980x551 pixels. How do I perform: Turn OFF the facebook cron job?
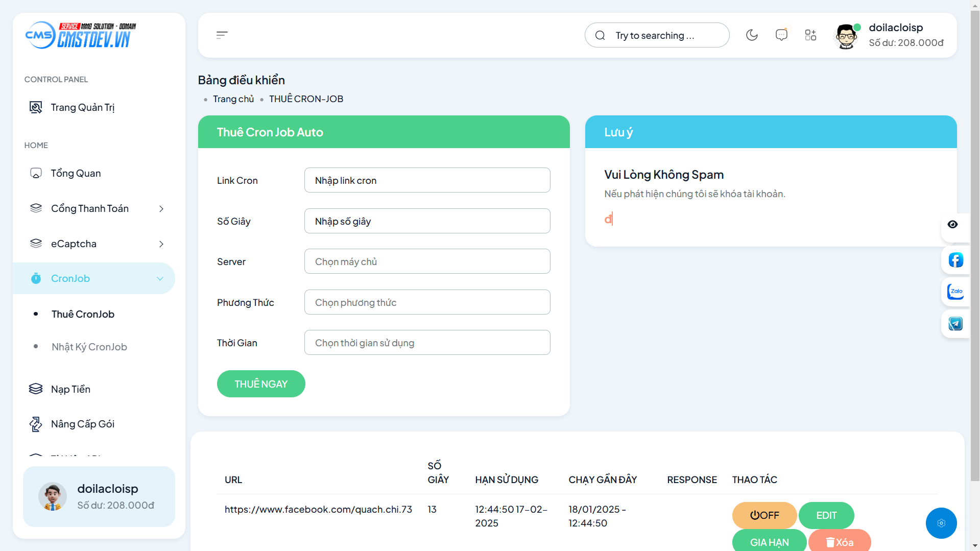764,515
